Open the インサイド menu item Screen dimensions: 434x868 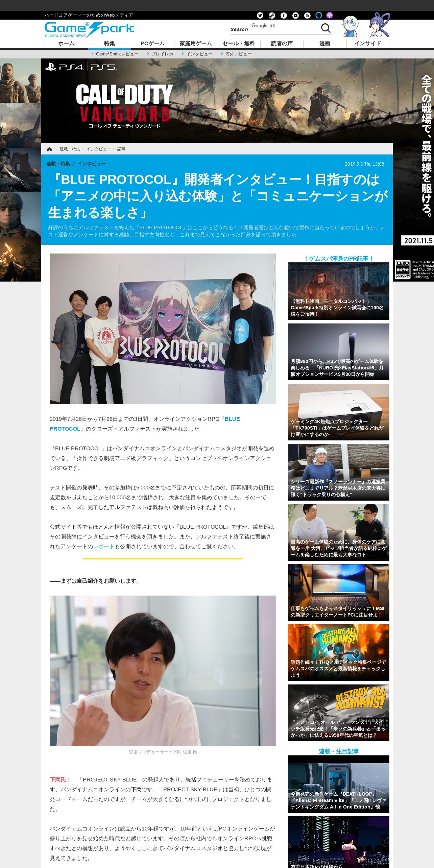click(368, 44)
